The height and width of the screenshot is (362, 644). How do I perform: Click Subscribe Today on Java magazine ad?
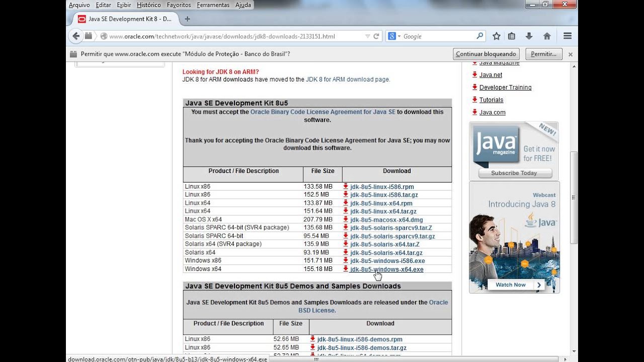514,173
